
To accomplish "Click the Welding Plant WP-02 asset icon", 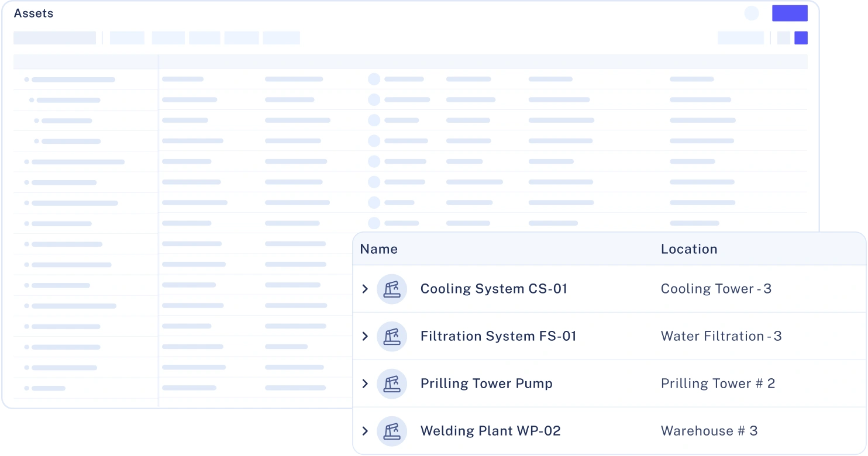I will pyautogui.click(x=392, y=431).
